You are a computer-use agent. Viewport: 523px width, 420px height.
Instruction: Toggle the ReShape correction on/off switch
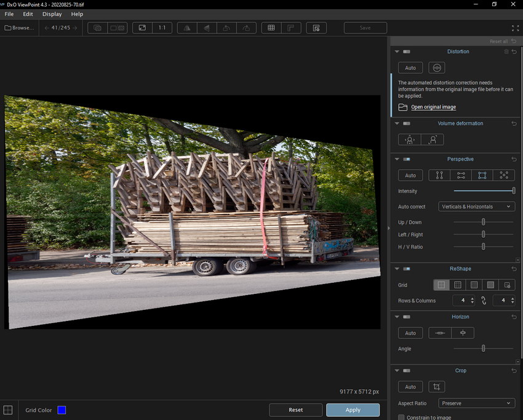click(x=407, y=269)
